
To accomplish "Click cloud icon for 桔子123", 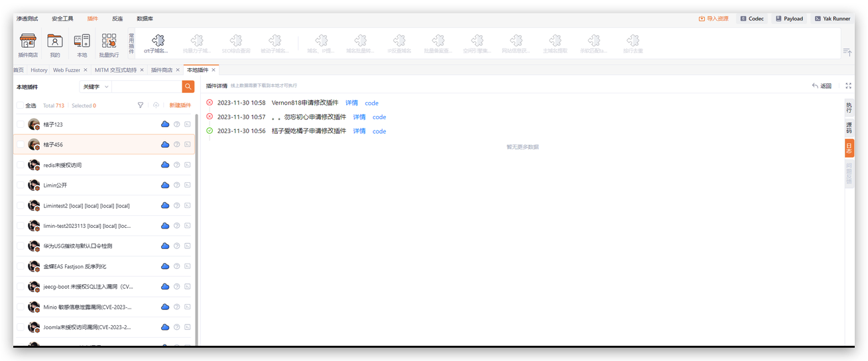I will (165, 125).
